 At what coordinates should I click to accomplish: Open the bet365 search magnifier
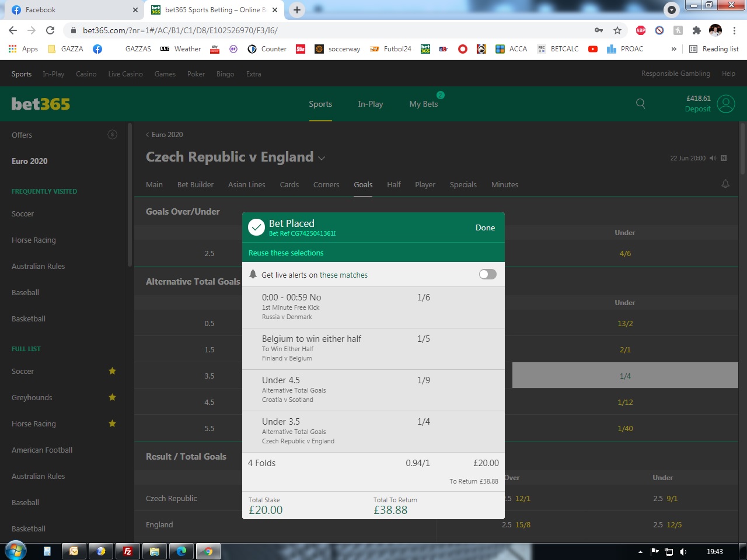pos(640,104)
